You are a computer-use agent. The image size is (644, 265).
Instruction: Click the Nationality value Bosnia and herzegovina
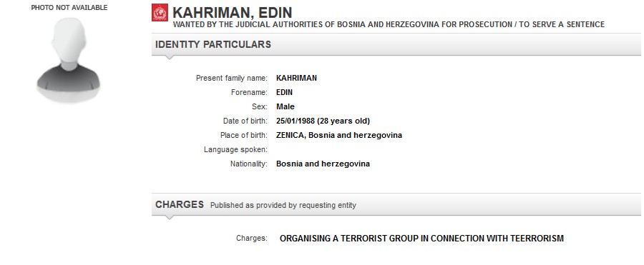click(323, 164)
